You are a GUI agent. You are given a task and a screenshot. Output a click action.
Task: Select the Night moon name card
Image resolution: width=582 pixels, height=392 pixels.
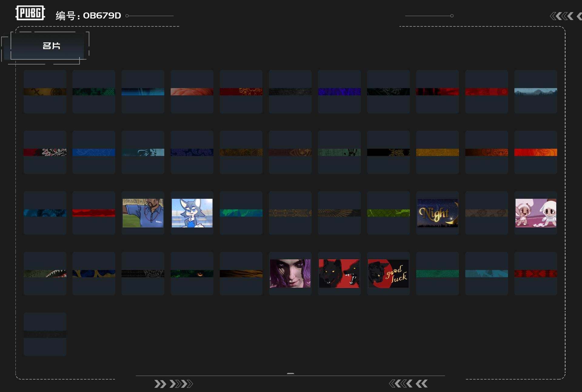(x=437, y=213)
